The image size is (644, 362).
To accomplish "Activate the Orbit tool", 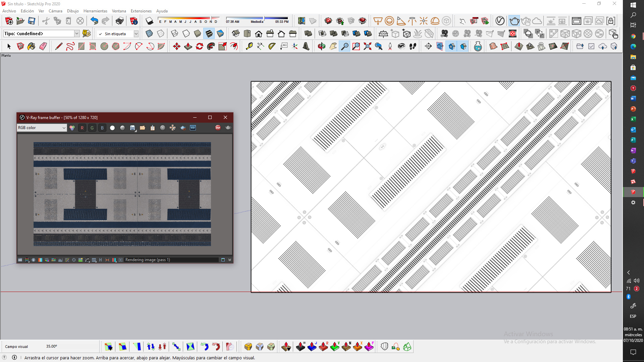I will [x=322, y=46].
